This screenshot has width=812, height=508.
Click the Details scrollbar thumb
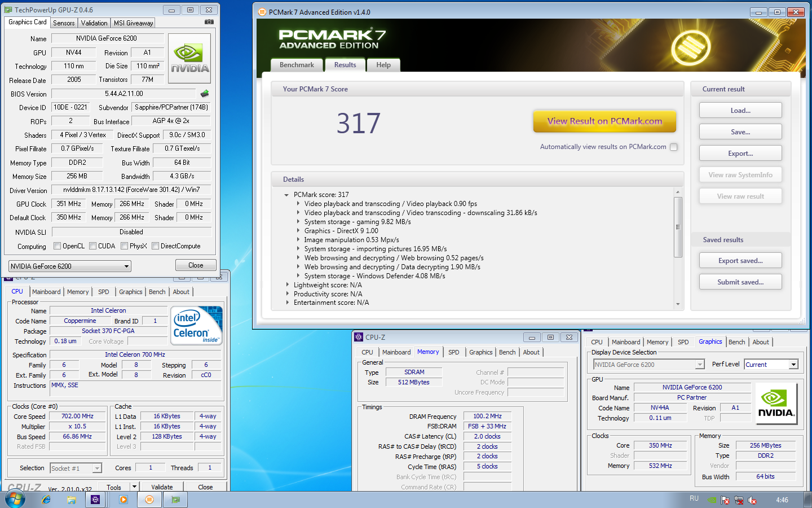click(678, 227)
